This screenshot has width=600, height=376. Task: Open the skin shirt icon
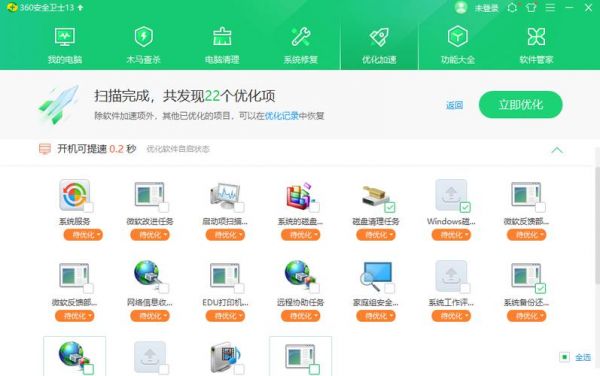pos(531,8)
